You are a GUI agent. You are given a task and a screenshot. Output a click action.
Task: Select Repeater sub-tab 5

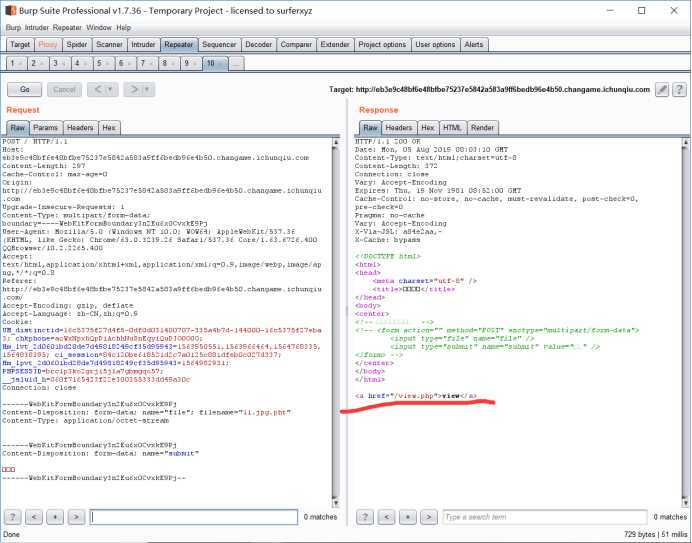[x=103, y=64]
